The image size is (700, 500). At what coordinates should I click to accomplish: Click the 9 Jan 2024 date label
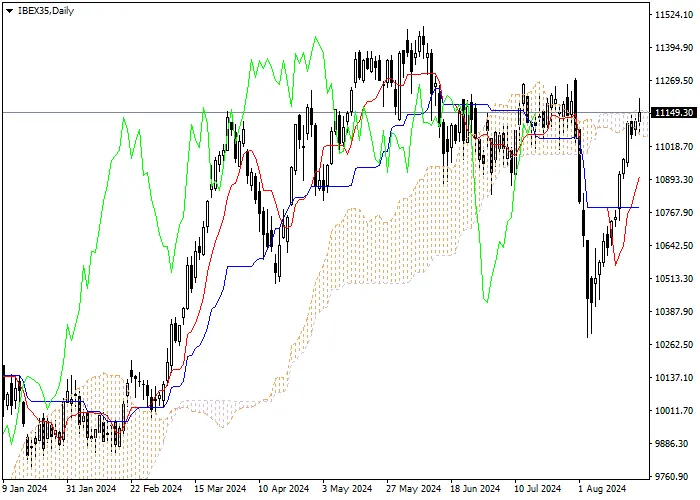click(x=25, y=488)
